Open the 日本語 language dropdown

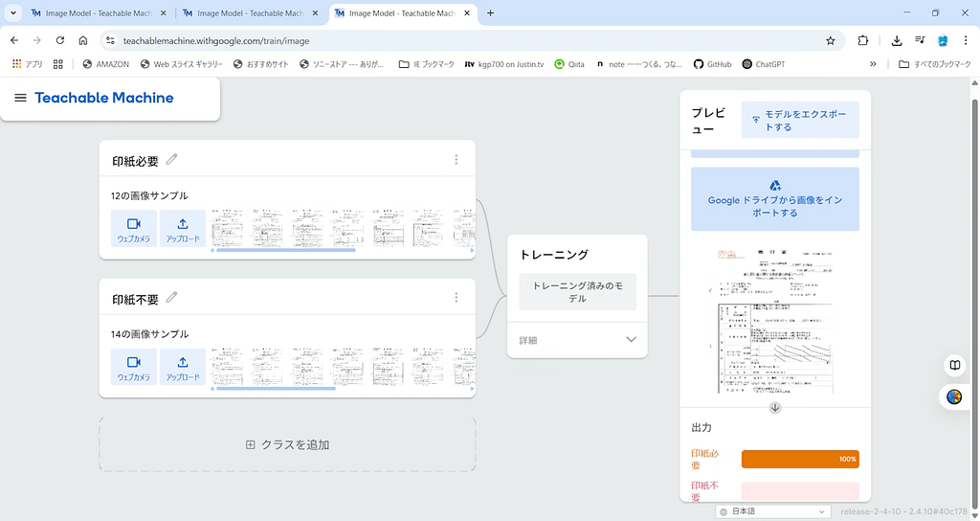773,511
